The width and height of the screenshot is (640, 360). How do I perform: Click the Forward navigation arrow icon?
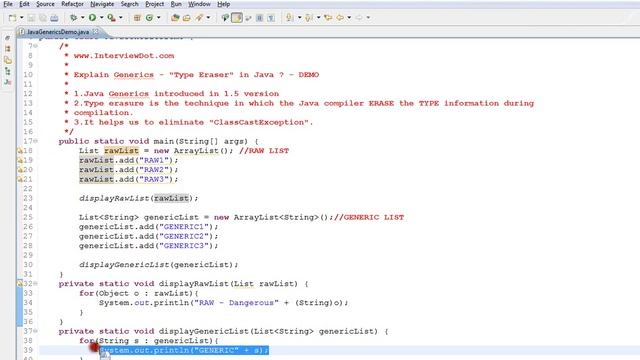(359, 18)
